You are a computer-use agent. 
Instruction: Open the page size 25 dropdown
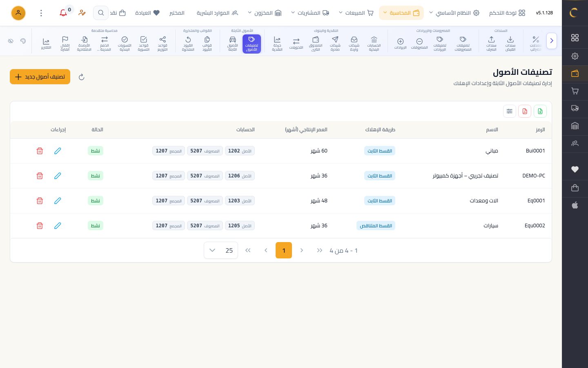(x=221, y=250)
